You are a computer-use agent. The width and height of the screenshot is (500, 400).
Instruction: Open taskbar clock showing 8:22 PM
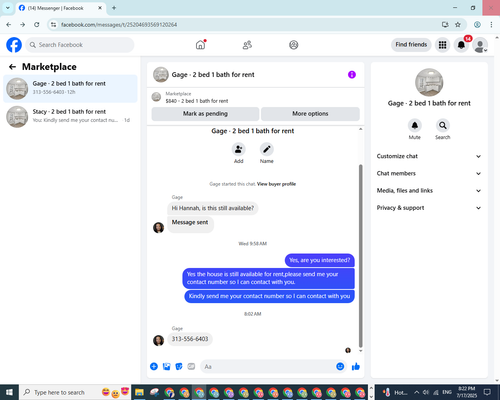466,392
